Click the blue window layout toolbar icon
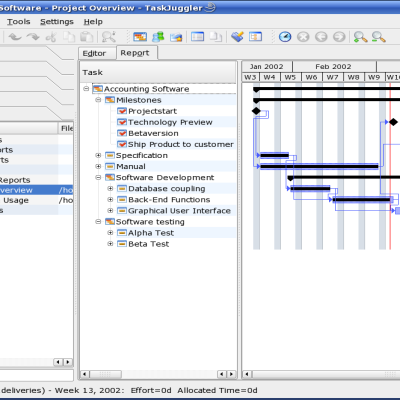Screen dimensions: 400x400 197,36
